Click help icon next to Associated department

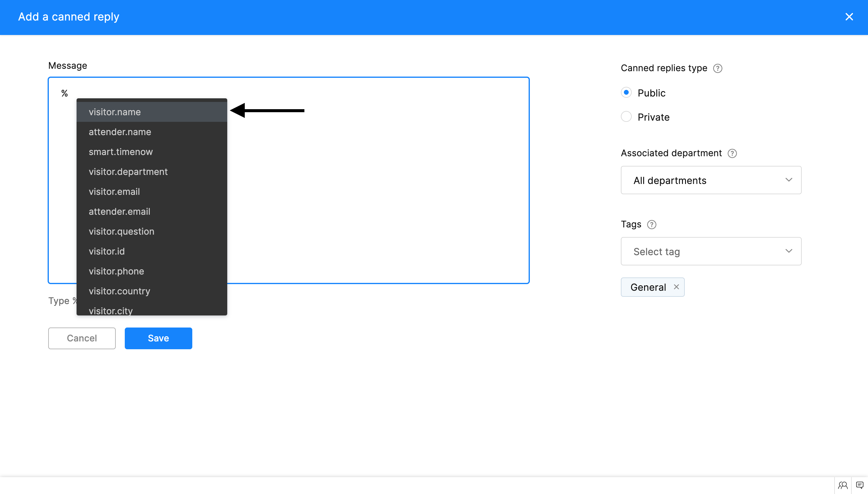732,153
